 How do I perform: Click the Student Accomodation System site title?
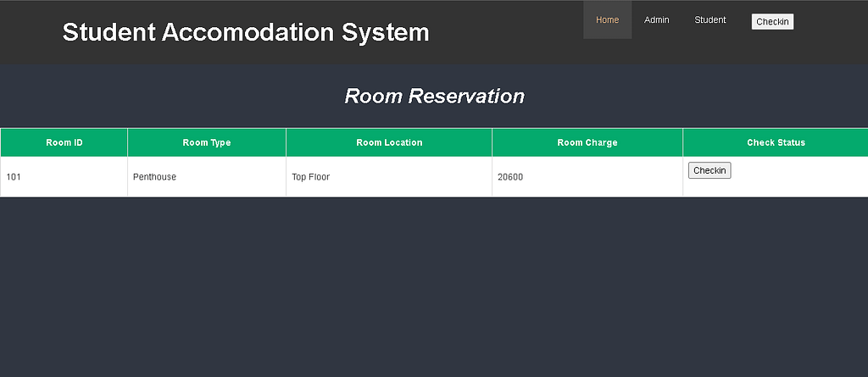click(246, 32)
